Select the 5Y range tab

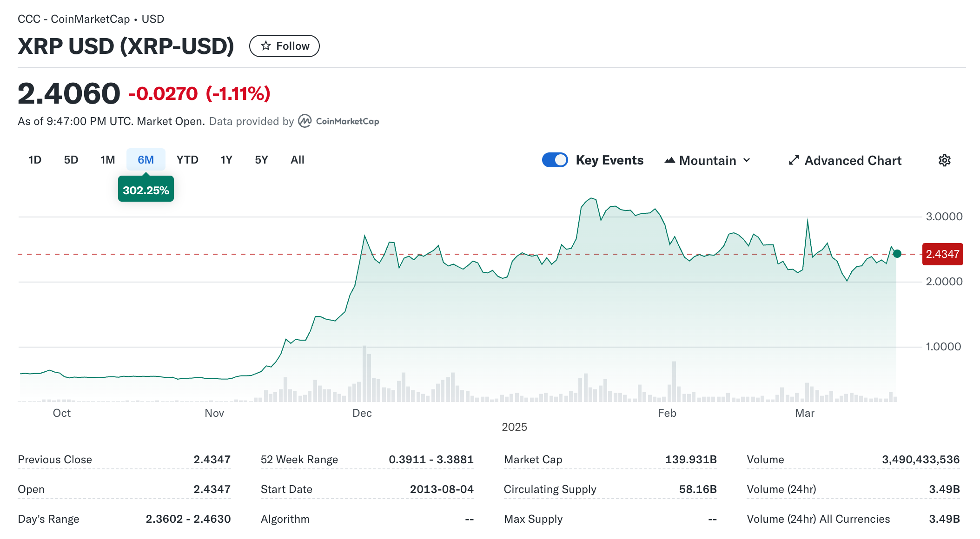261,160
